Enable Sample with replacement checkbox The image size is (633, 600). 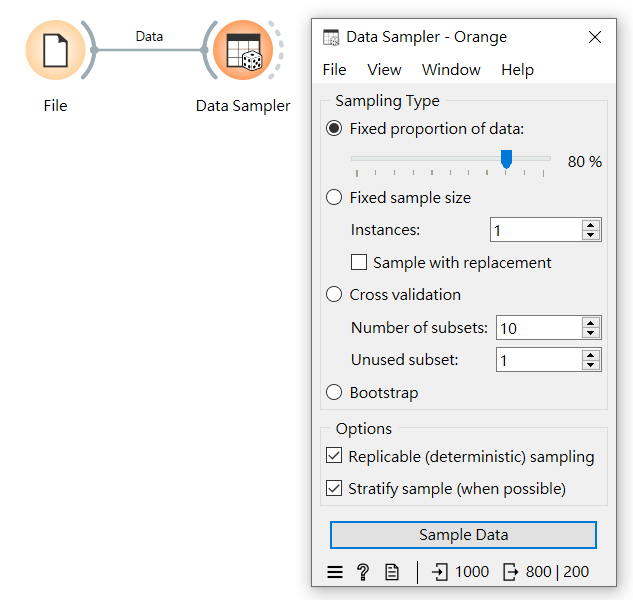coord(360,263)
